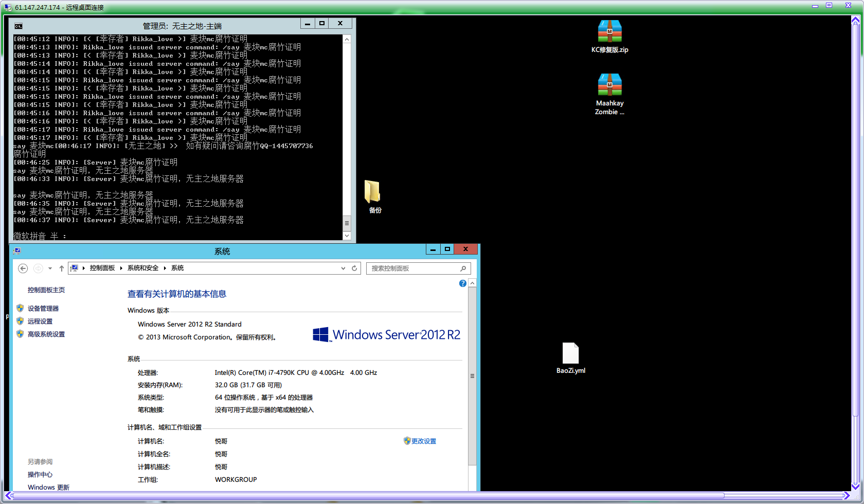Click Windows Server 2012 R2 Standard text
Viewport: 864px width, 504px height.
pyautogui.click(x=189, y=325)
